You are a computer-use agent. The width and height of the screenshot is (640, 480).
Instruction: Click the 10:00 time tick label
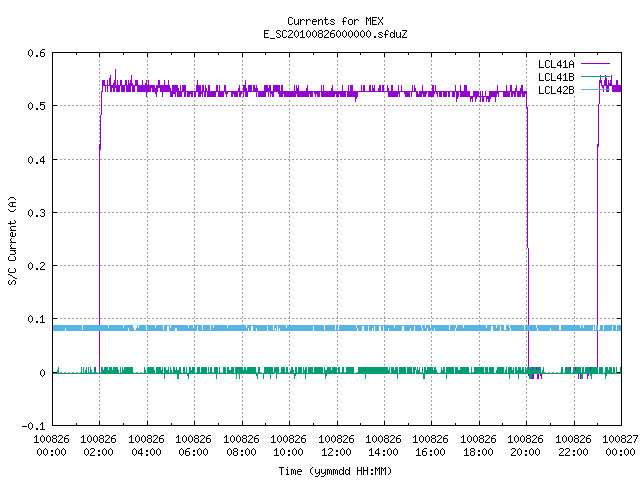tap(288, 452)
